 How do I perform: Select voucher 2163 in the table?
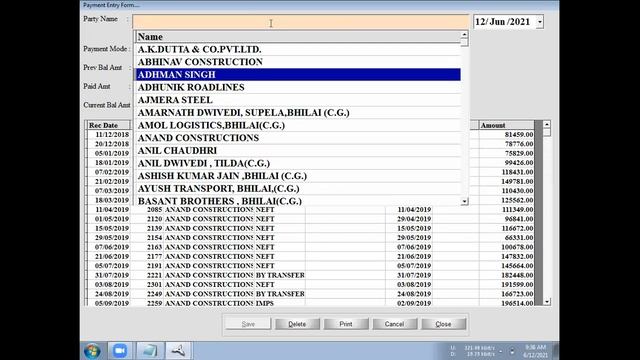[x=147, y=247]
